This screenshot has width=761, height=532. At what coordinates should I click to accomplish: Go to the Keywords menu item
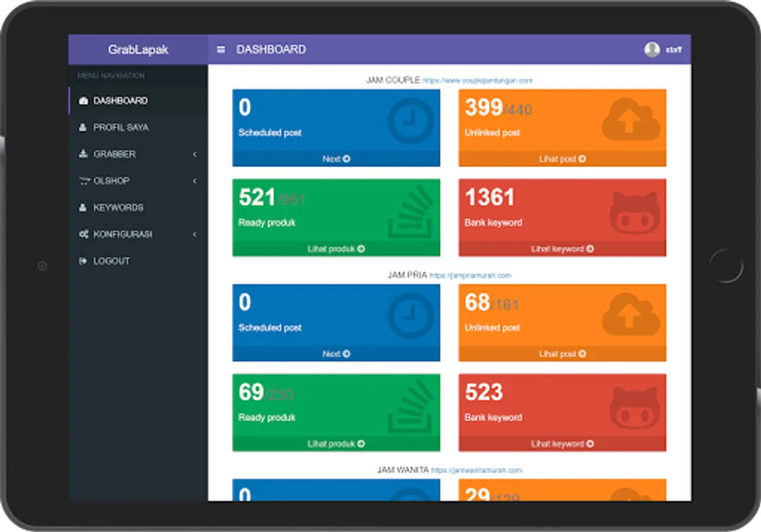[x=138, y=207]
